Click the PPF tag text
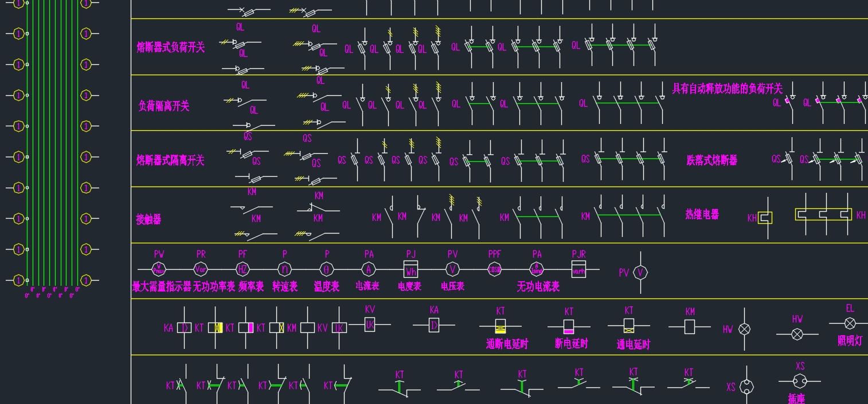This screenshot has height=404, width=868. [494, 254]
